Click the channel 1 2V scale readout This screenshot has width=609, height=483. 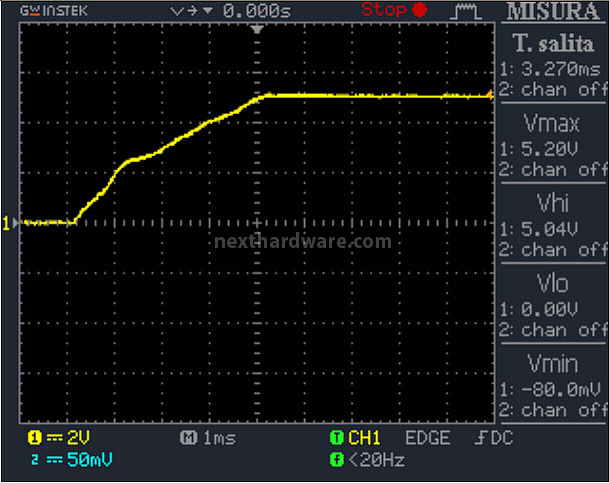[78, 438]
